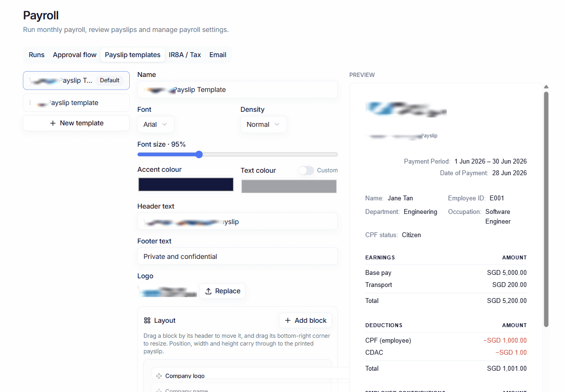The height and width of the screenshot is (392, 566).
Task: Click the Transport earnings row
Action: click(x=446, y=285)
